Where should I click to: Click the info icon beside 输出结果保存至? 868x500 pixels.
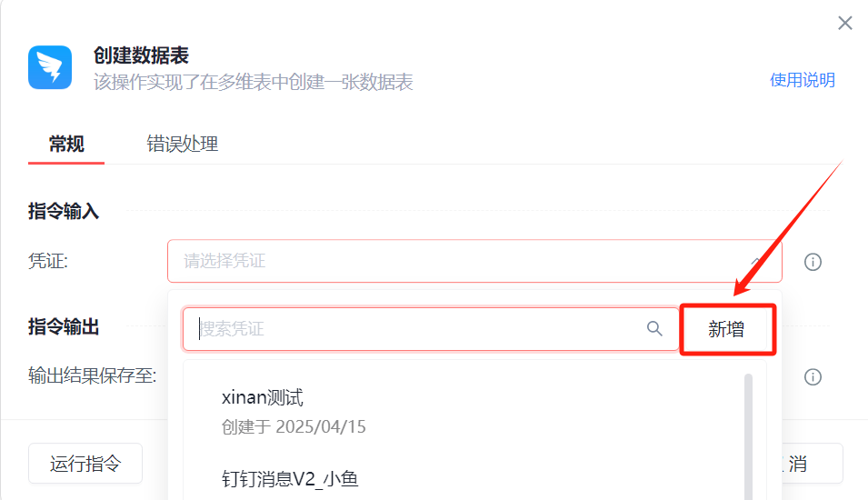813,376
